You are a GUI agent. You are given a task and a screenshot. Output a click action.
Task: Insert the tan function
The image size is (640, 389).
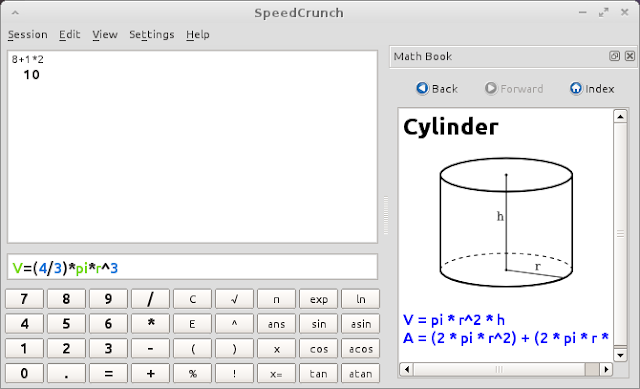[x=318, y=373]
